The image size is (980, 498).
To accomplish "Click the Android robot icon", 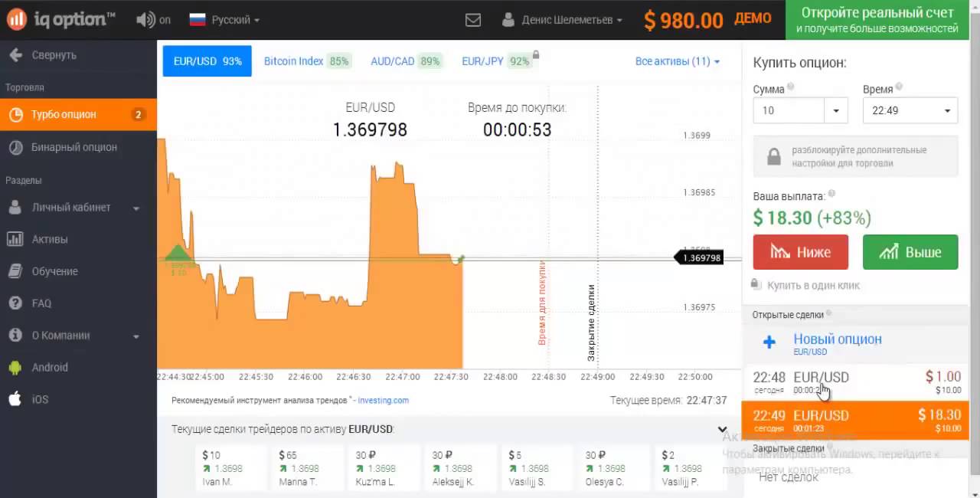I will [15, 368].
